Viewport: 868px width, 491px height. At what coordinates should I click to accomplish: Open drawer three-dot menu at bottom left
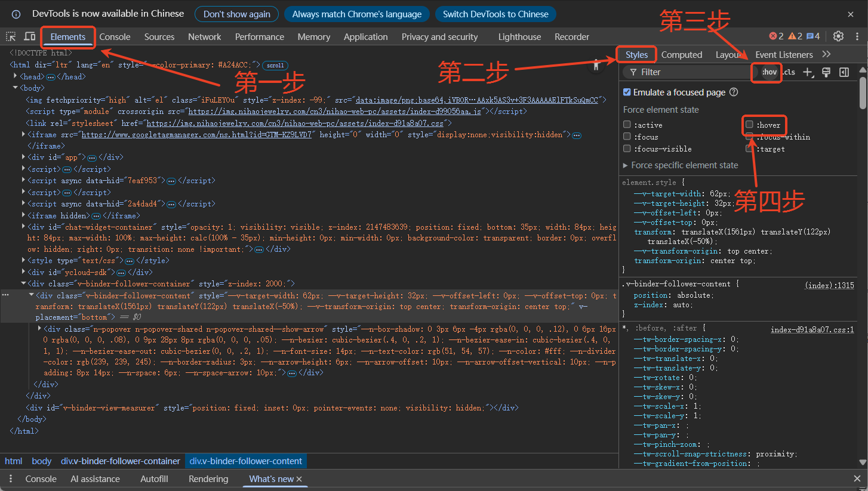click(10, 479)
